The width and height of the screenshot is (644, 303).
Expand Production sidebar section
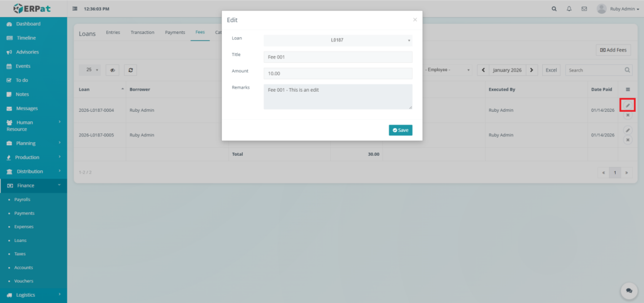point(34,157)
